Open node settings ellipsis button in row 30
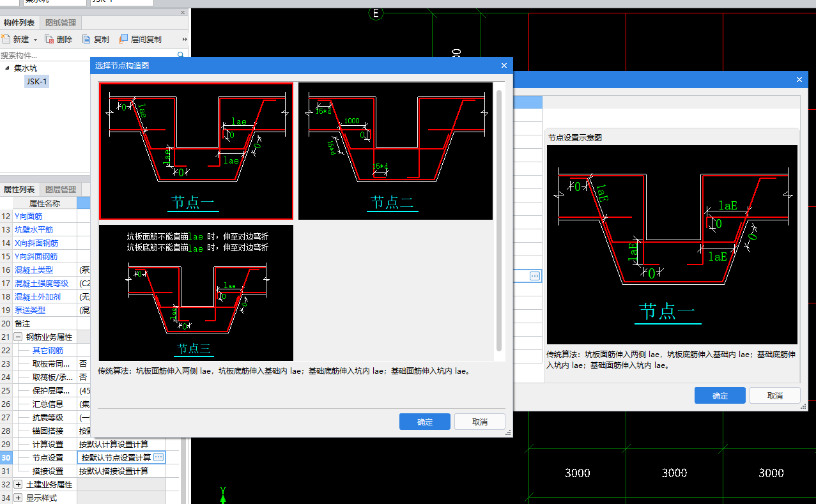This screenshot has height=504, width=816. [158, 457]
